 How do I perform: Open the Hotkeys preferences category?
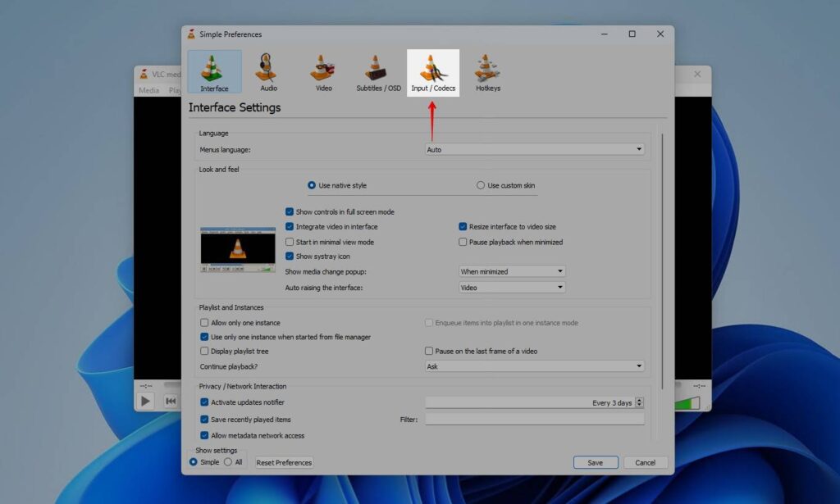coord(487,72)
